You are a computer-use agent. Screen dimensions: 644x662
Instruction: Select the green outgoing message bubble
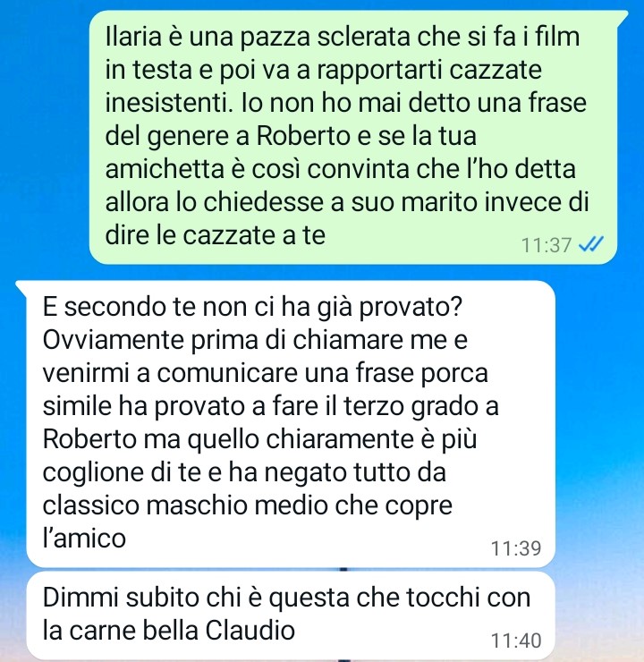click(x=353, y=137)
